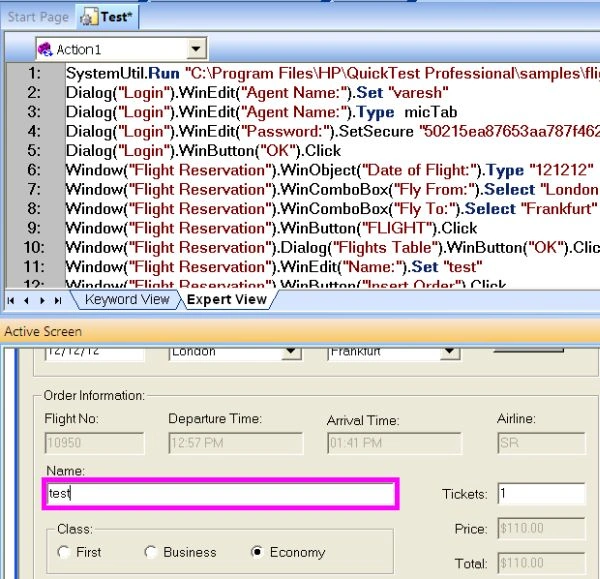Image resolution: width=600 pixels, height=579 pixels.
Task: Click the Name field containing test
Action: click(221, 494)
